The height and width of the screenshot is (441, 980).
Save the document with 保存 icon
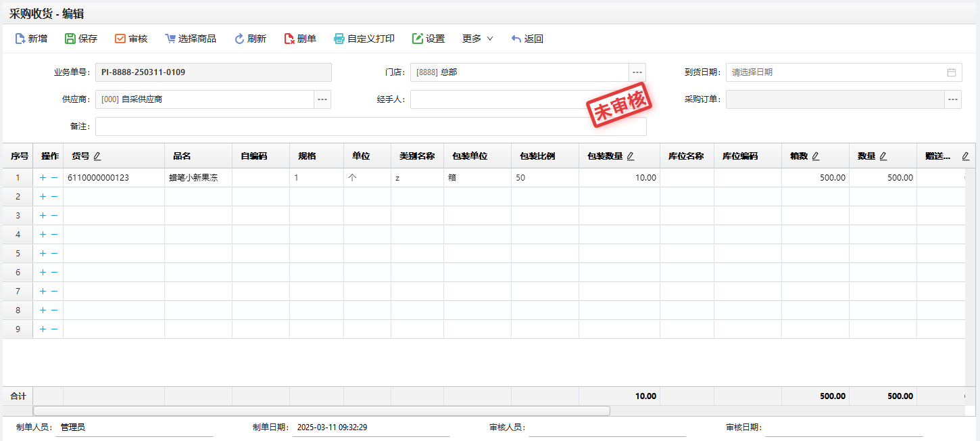tap(70, 39)
